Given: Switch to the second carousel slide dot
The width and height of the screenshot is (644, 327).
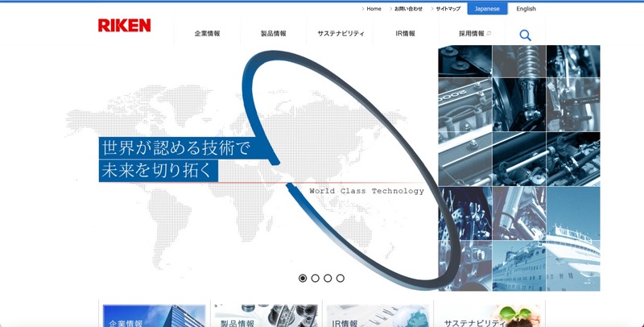Looking at the screenshot, I should (x=316, y=278).
